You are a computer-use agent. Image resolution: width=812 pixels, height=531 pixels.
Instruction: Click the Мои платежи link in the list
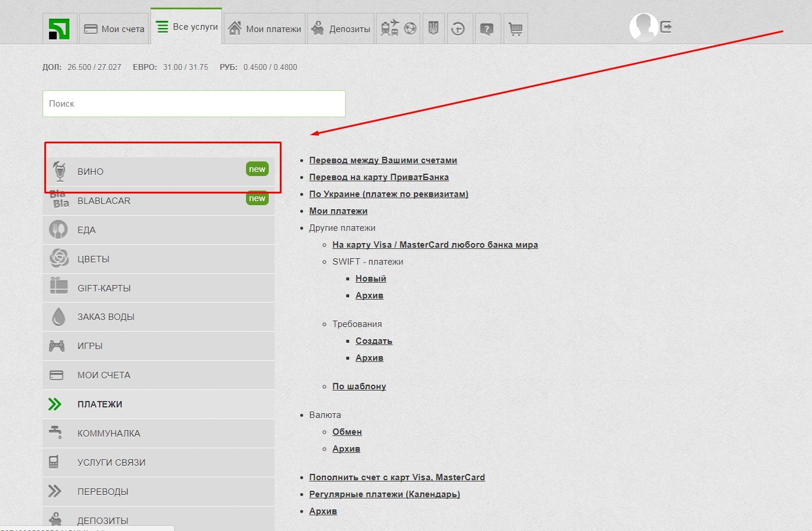[x=338, y=211]
